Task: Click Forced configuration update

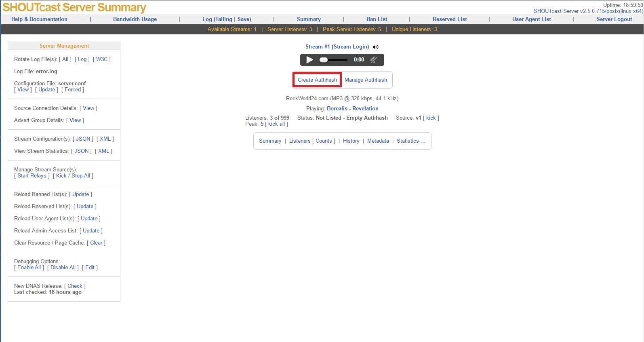Action: pos(73,89)
